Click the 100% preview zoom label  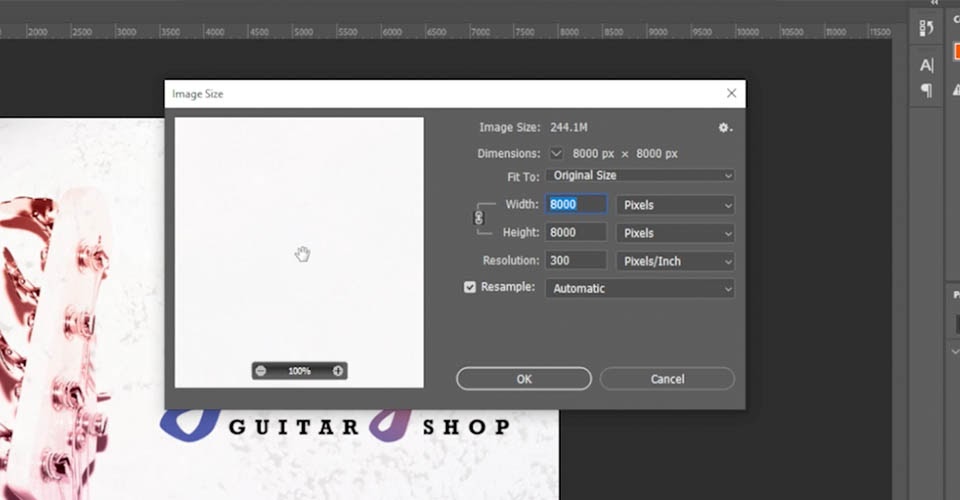(x=299, y=371)
